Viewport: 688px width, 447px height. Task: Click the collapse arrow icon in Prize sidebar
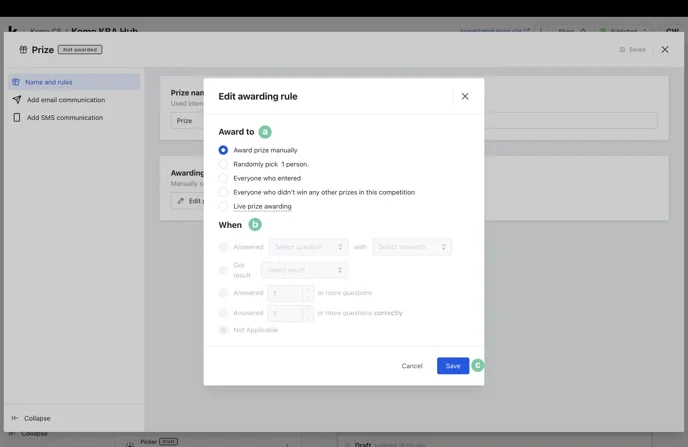(14, 418)
